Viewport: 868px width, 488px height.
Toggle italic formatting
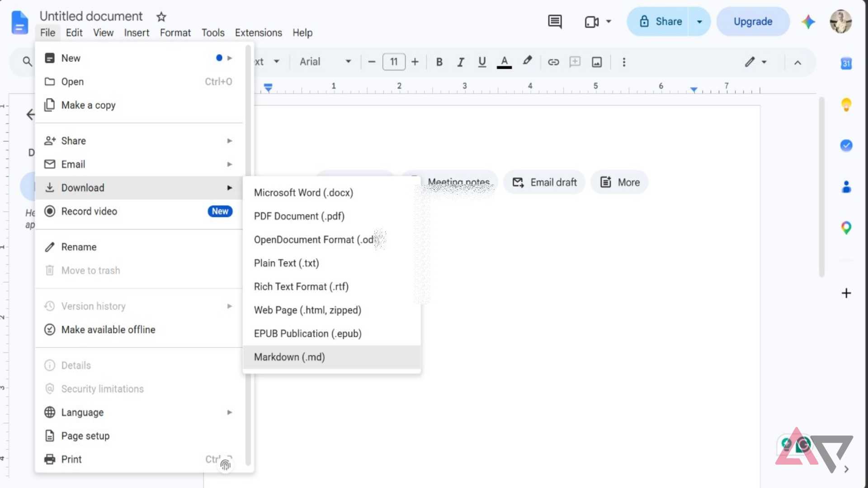click(460, 62)
